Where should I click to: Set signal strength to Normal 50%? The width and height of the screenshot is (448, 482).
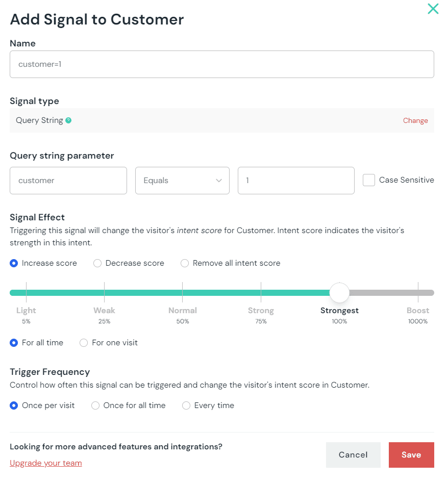[x=183, y=293]
